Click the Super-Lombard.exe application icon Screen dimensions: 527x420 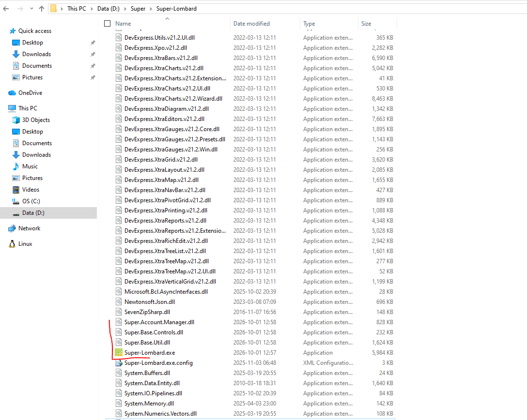pyautogui.click(x=119, y=353)
